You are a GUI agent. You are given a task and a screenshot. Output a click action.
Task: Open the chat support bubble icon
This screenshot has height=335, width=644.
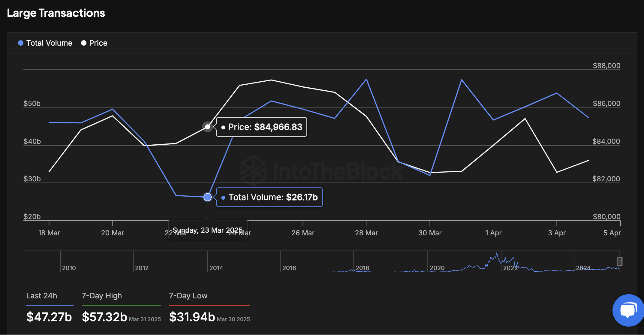tap(628, 310)
